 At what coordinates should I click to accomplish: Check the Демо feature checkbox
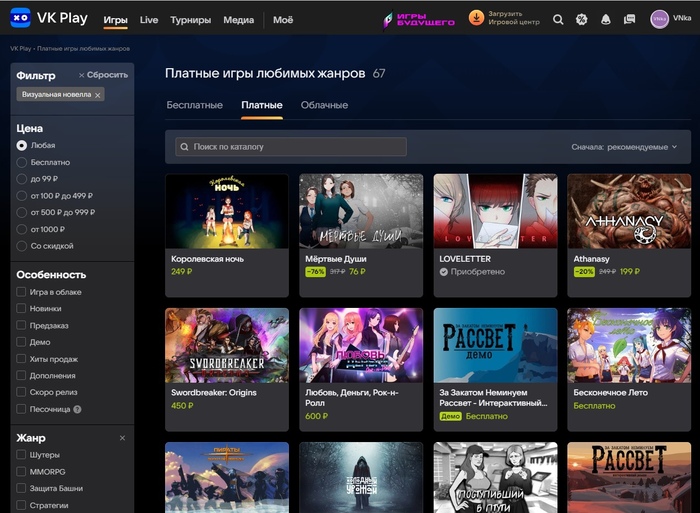point(21,342)
